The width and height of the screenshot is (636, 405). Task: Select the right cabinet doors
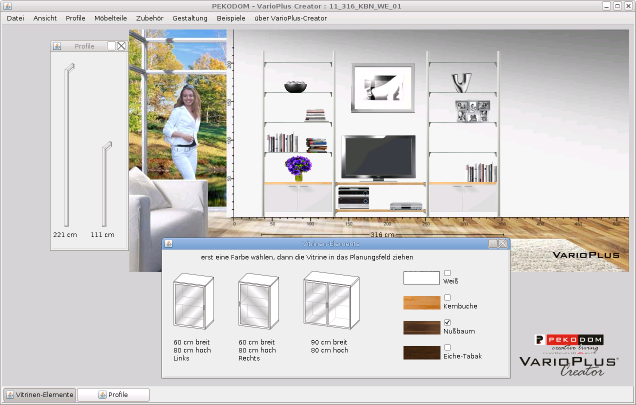[462, 198]
